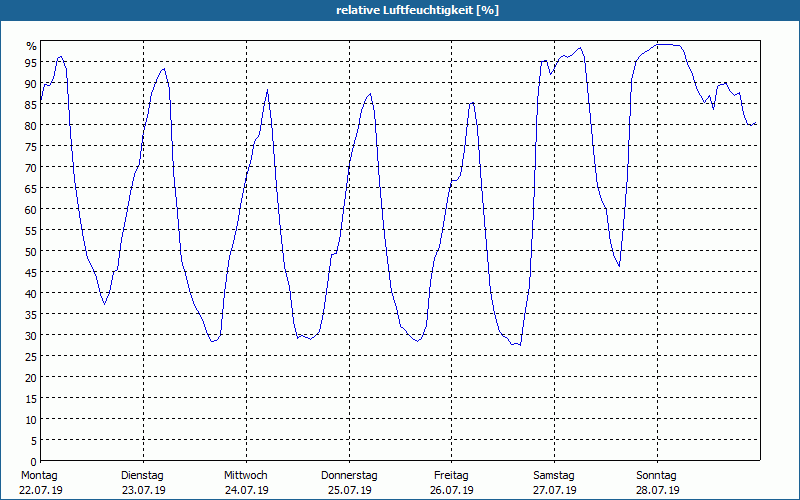Screen dimensions: 800x500
Task: Click the 25 axis value
Action: tap(31, 357)
